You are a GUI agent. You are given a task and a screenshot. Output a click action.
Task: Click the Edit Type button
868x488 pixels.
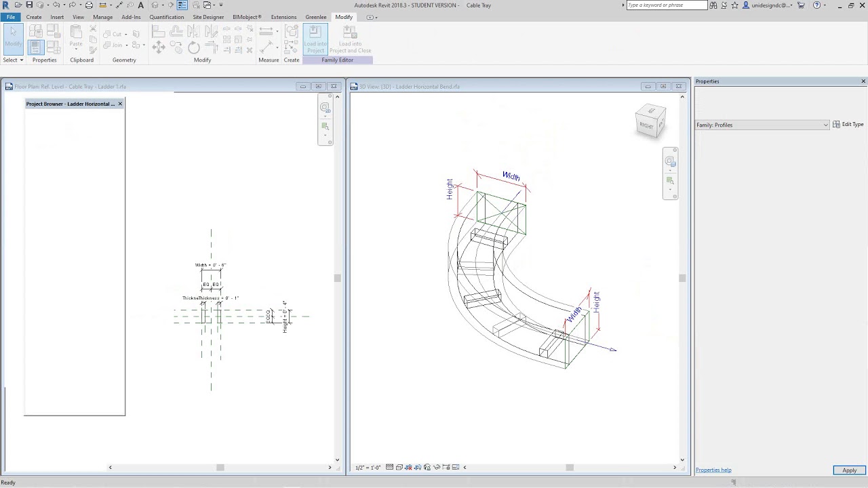click(x=848, y=125)
